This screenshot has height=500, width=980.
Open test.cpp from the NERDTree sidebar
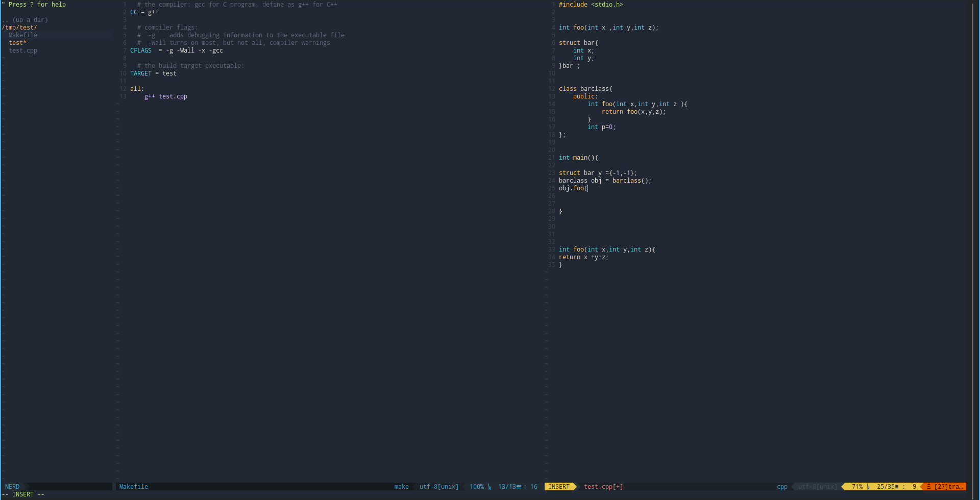pyautogui.click(x=22, y=50)
